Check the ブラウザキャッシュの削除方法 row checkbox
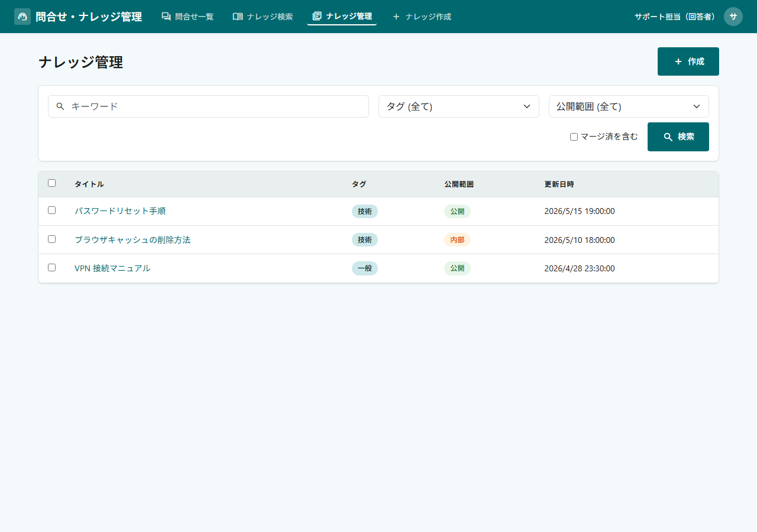 coord(51,239)
